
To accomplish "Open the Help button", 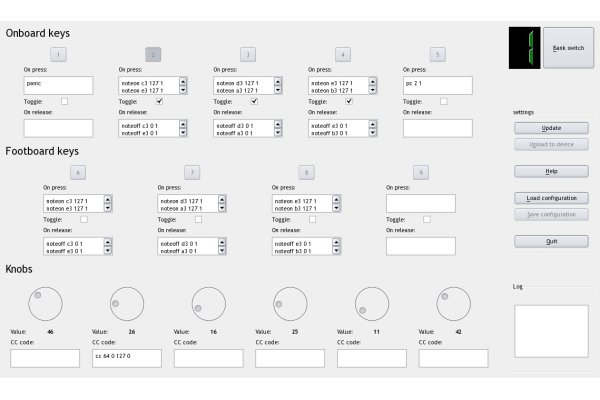I will [551, 171].
